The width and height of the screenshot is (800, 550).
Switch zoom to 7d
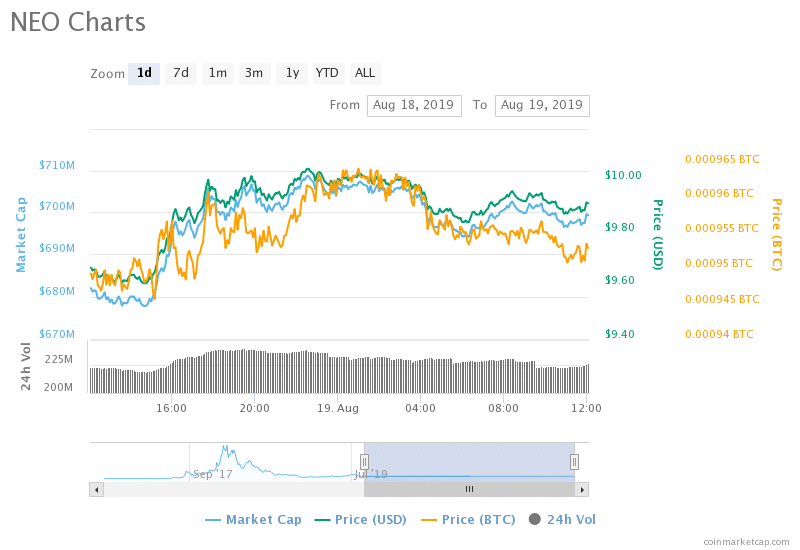[181, 73]
